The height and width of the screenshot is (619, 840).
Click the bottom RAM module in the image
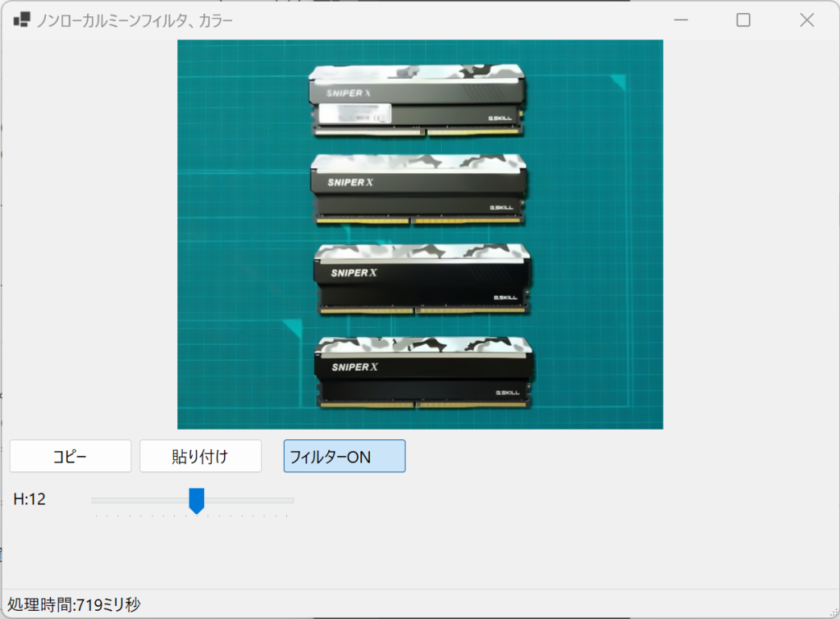(424, 372)
